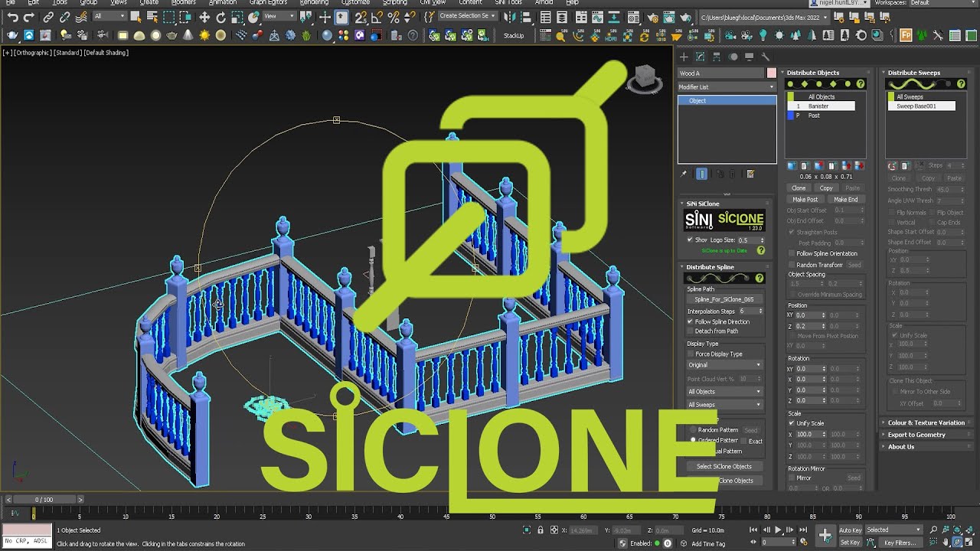Select the Ordered Pattern radio button
Image resolution: width=980 pixels, height=551 pixels.
click(x=694, y=440)
